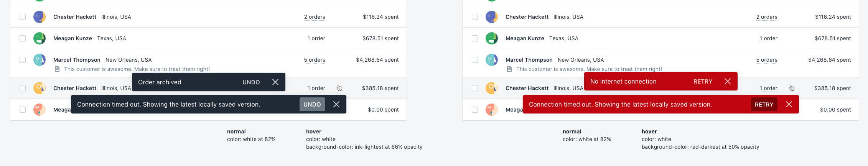
Task: Click Meagan Kunze's green avatar in left list
Action: coord(40,38)
